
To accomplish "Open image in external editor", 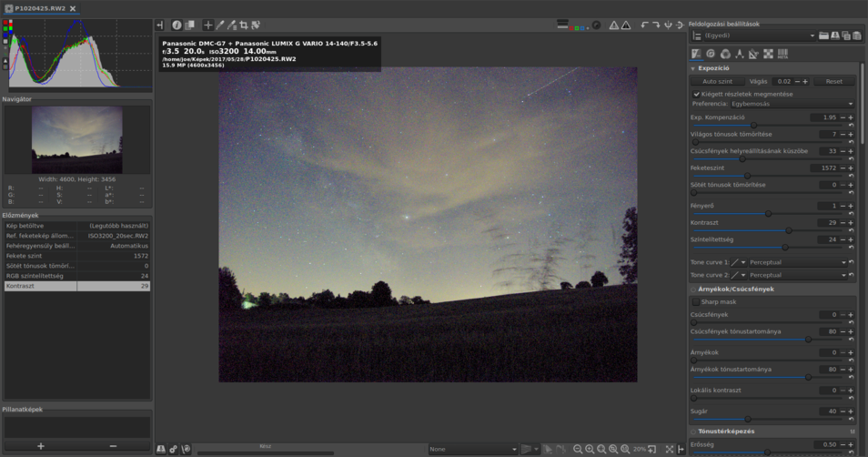I will click(186, 449).
